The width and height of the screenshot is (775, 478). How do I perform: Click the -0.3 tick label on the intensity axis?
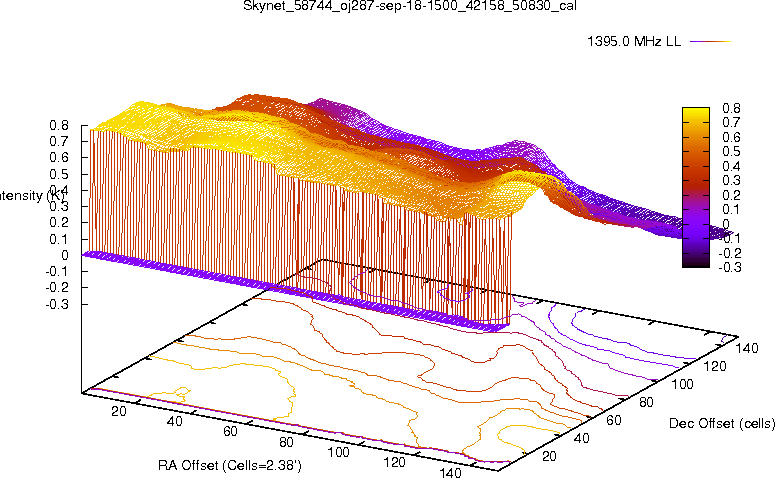tap(57, 304)
